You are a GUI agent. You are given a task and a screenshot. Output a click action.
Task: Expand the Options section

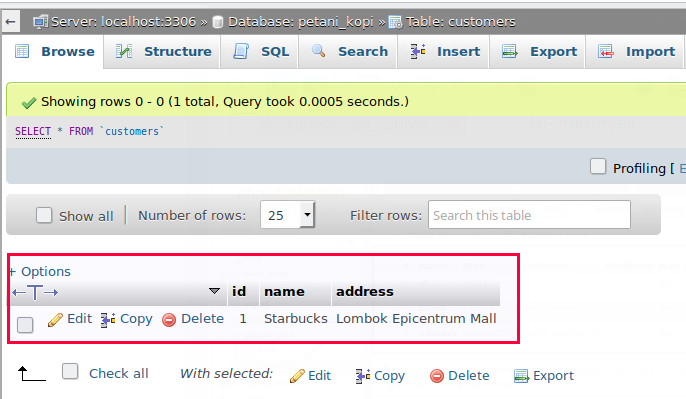40,271
